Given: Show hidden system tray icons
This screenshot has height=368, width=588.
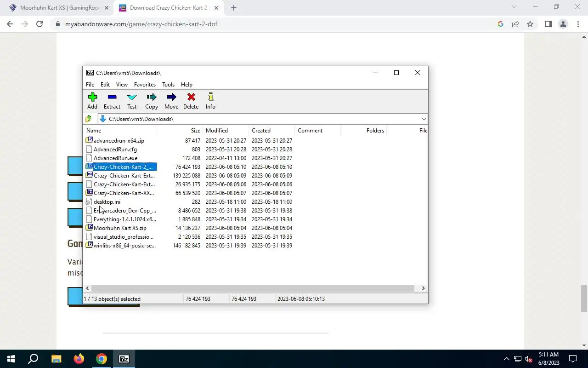Looking at the screenshot, I should coord(507,359).
